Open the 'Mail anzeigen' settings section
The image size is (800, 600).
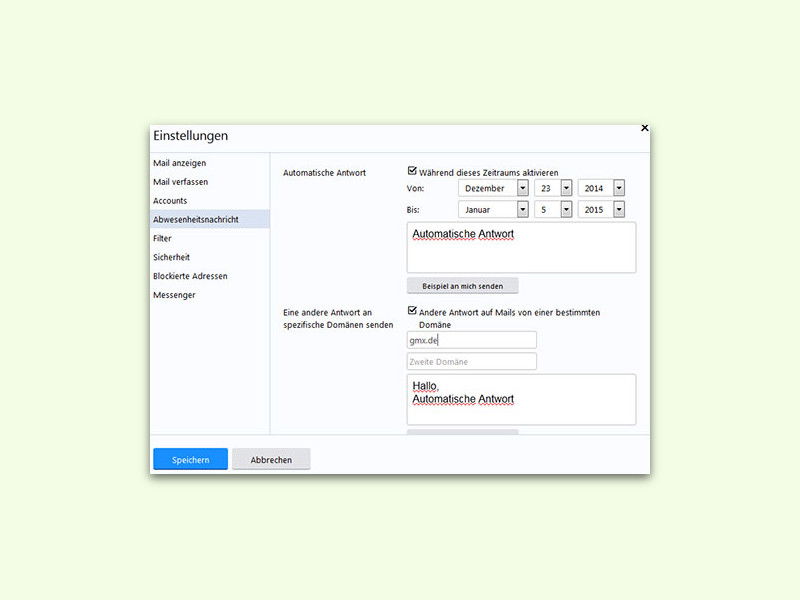(180, 163)
